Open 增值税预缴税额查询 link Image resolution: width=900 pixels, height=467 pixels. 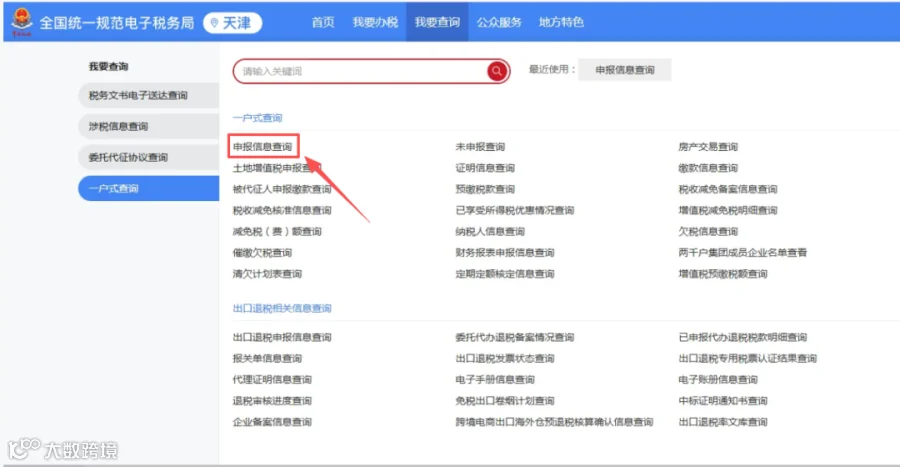tap(723, 274)
